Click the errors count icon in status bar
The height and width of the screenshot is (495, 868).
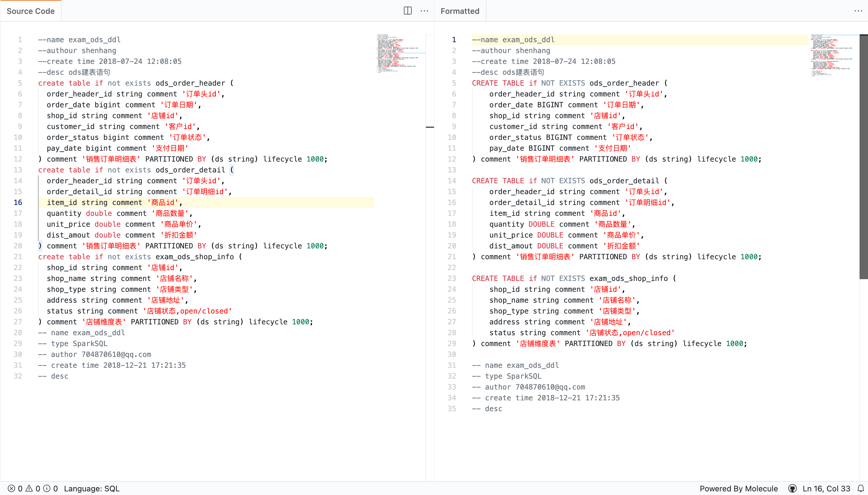tap(11, 489)
